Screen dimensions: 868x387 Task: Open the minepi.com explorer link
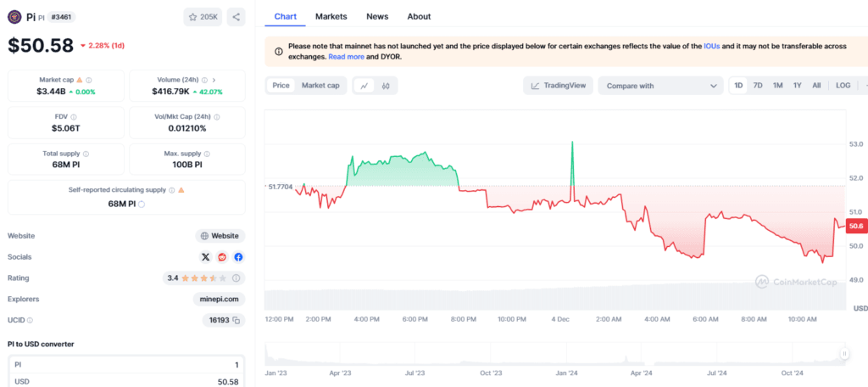(x=220, y=299)
